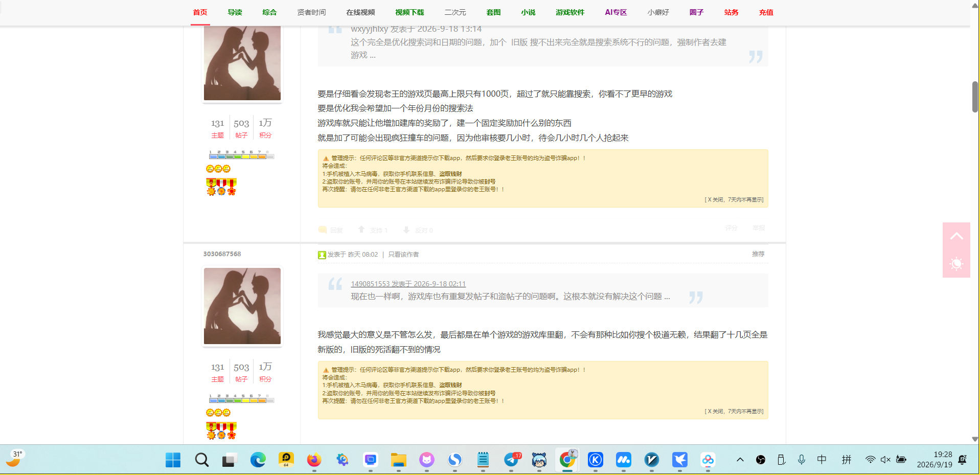Open the 视频下载 navigation tab

tap(409, 12)
